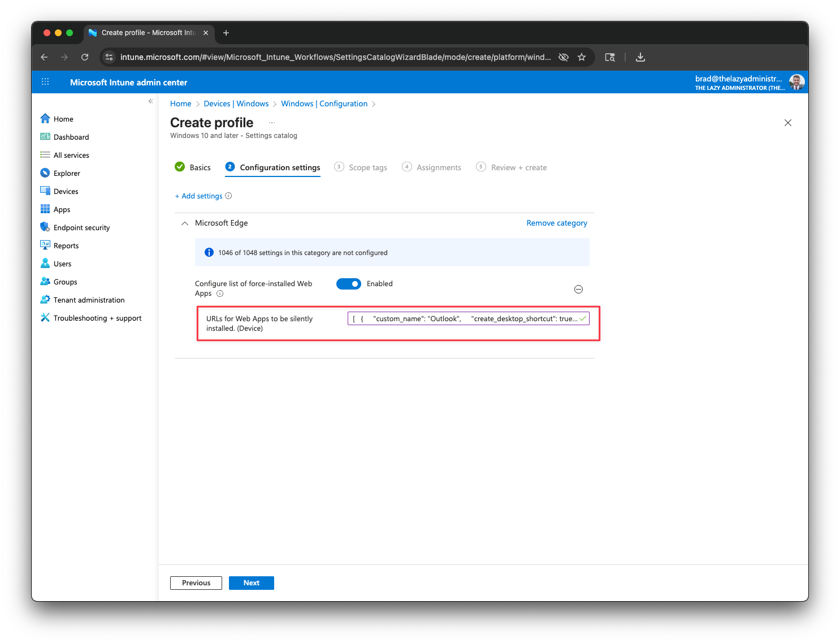Click the info icon beside Add settings

coord(228,196)
